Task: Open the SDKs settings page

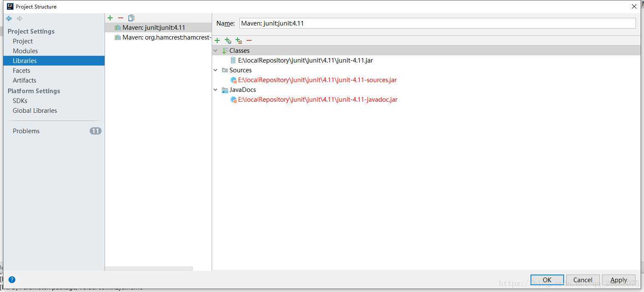Action: pos(20,101)
